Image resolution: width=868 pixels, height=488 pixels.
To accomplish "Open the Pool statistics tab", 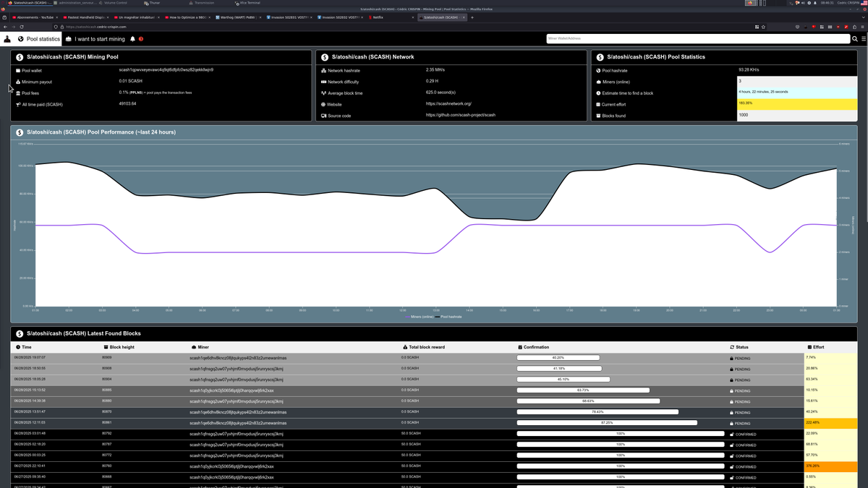I will point(39,39).
